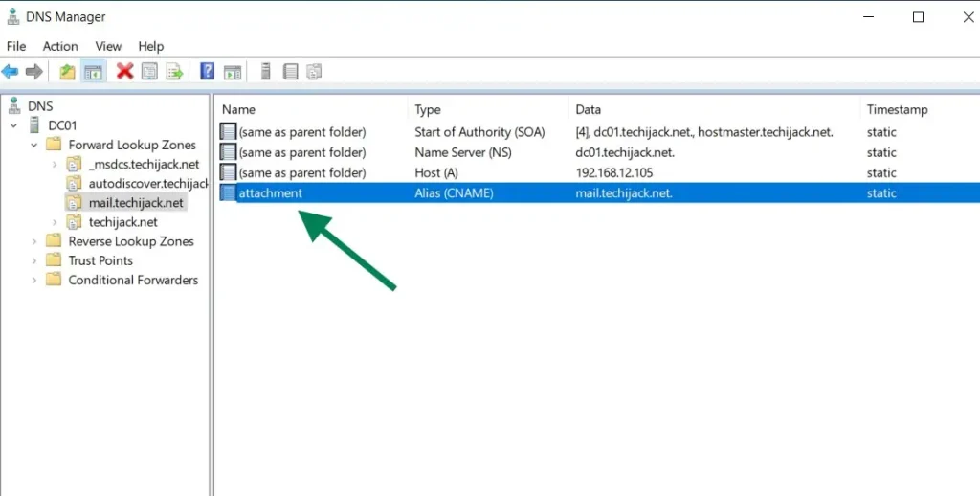This screenshot has height=496, width=980.
Task: Click the techijack.net zone icon
Action: pyautogui.click(x=74, y=222)
